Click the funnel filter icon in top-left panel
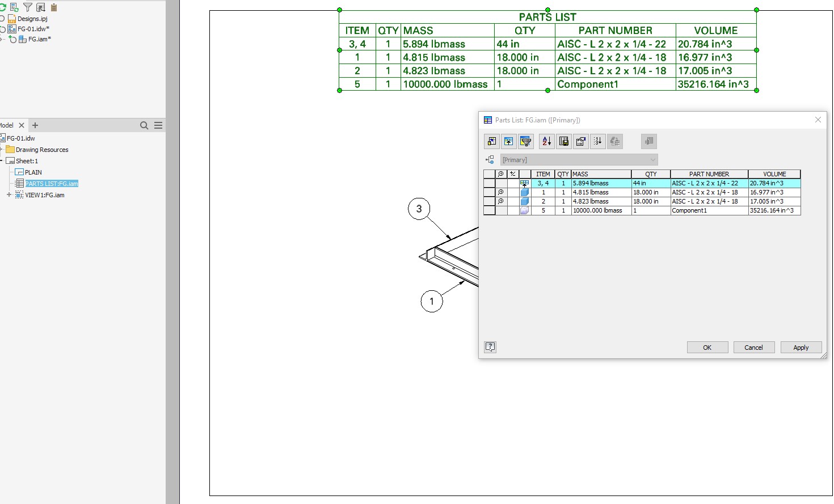The height and width of the screenshot is (504, 834). click(28, 7)
